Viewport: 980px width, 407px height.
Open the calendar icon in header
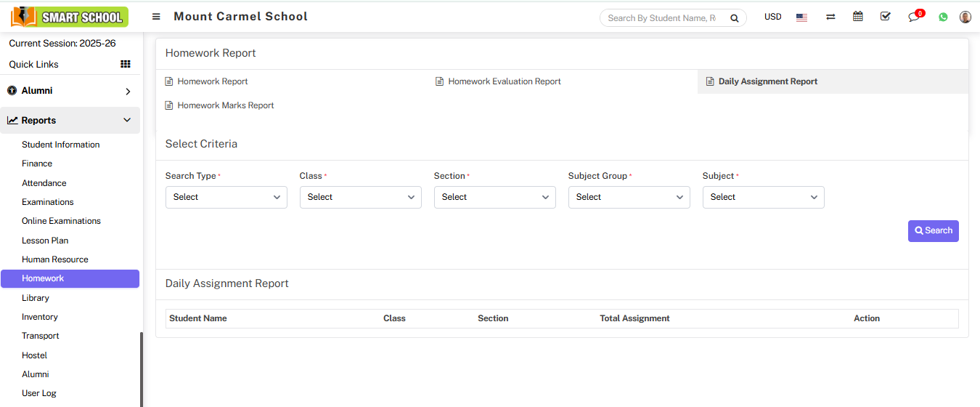(x=858, y=17)
